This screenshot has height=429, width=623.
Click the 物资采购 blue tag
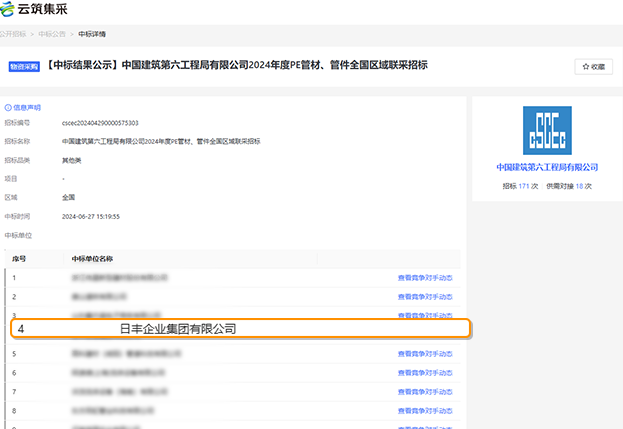tap(25, 66)
